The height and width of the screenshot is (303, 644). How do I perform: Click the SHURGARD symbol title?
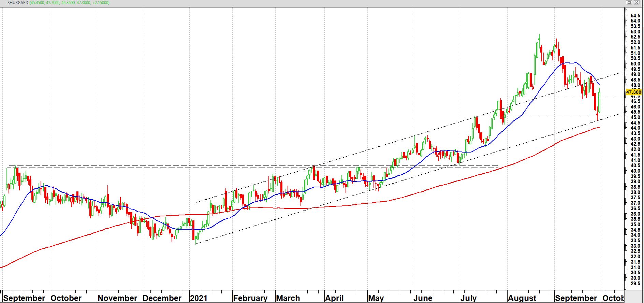[18, 3]
